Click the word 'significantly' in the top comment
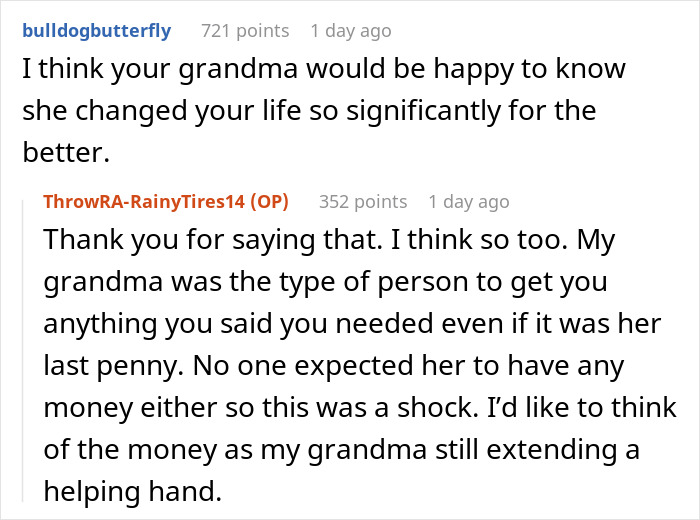The height and width of the screenshot is (520, 700). [423, 111]
